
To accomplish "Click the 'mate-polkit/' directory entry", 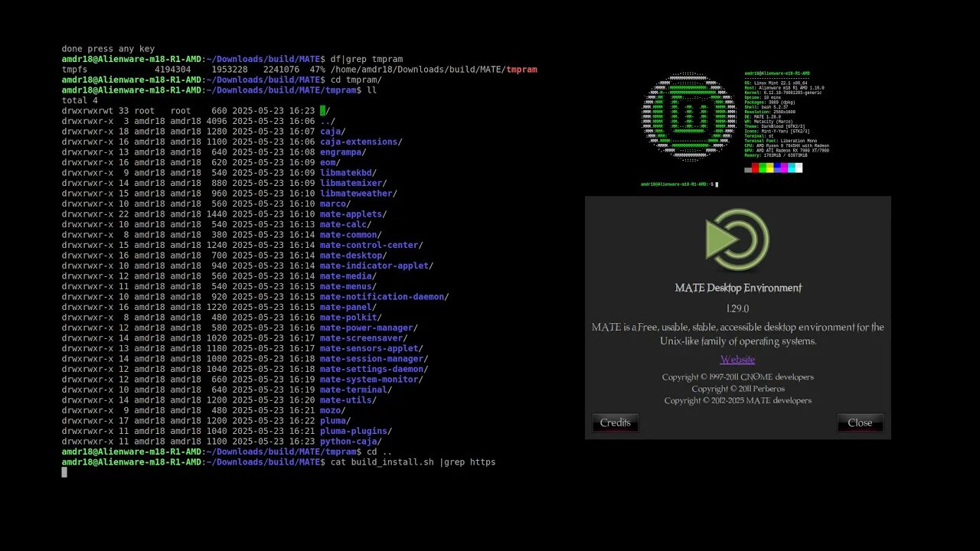I will (x=351, y=318).
